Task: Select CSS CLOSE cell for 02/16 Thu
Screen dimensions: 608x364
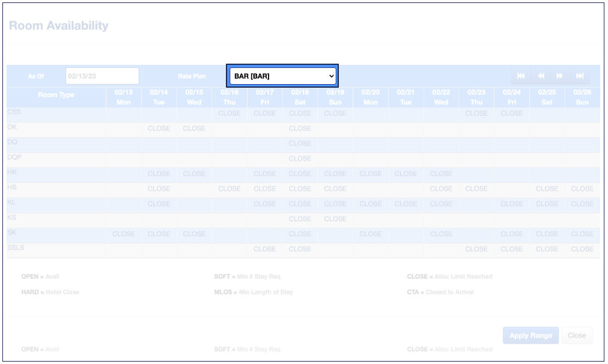Action: point(230,114)
